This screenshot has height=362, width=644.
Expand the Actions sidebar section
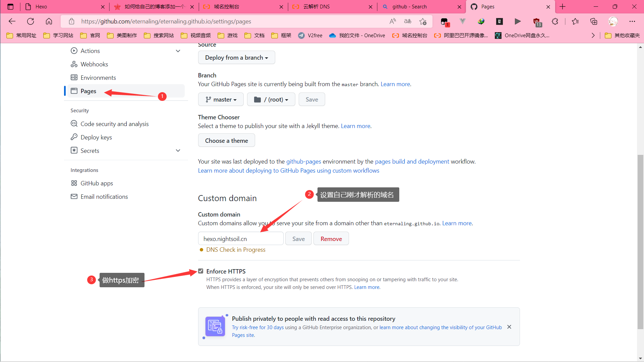(178, 51)
